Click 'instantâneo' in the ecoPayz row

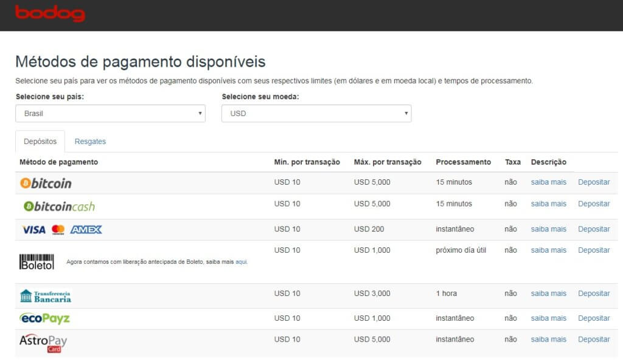pos(455,318)
